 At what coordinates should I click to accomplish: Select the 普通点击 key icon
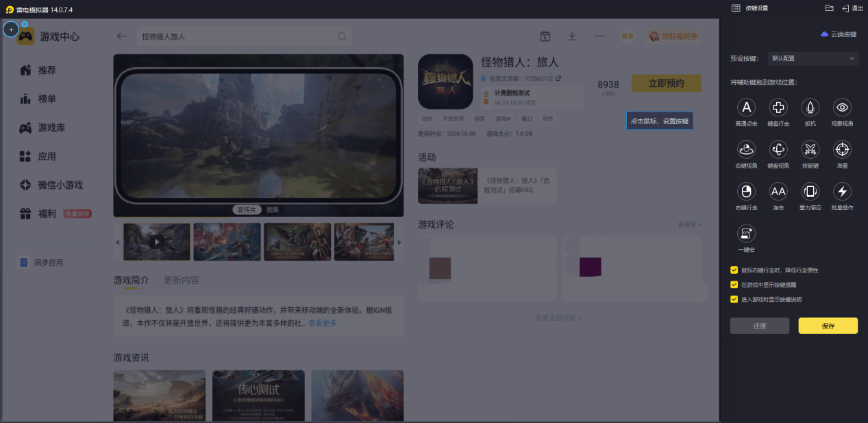tap(747, 107)
